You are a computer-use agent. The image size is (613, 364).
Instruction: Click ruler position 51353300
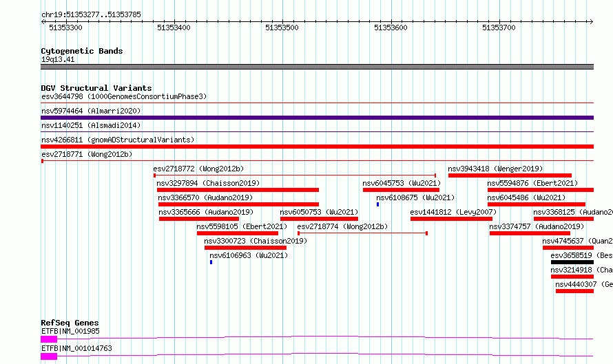65,28
